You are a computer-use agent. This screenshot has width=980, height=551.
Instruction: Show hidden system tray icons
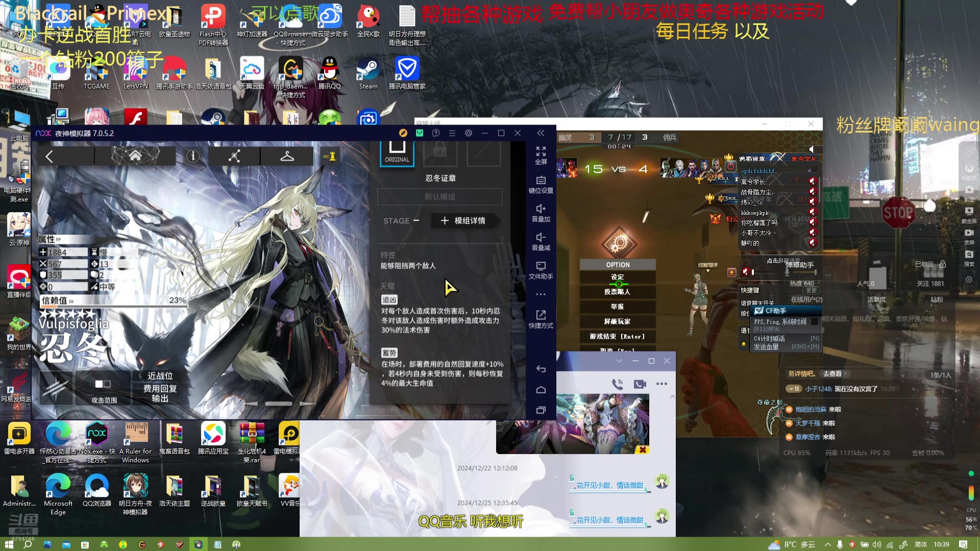tap(827, 544)
